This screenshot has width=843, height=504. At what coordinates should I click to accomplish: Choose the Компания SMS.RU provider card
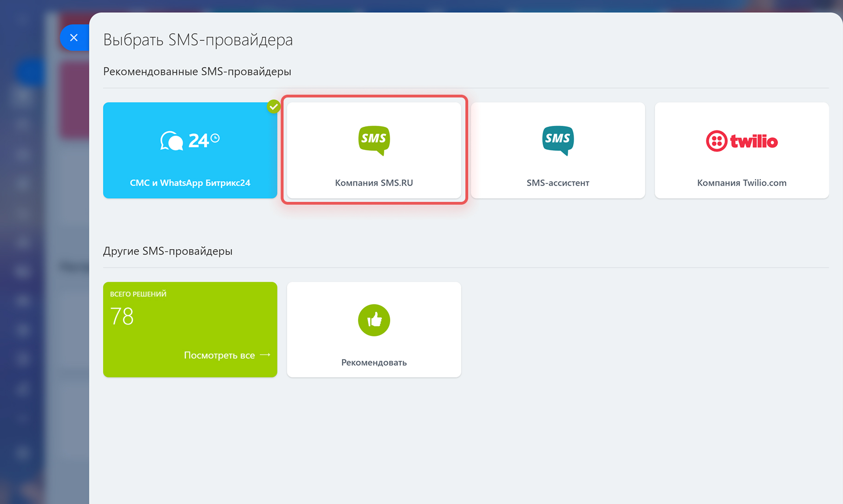[374, 150]
